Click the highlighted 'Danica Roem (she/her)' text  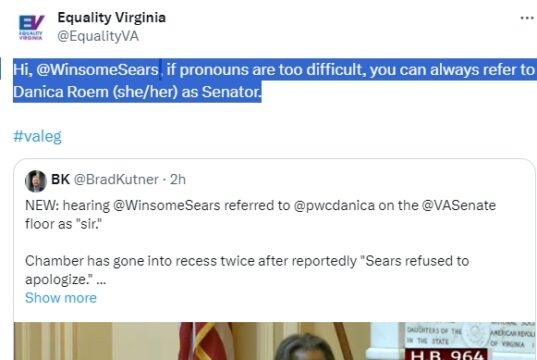pos(95,92)
